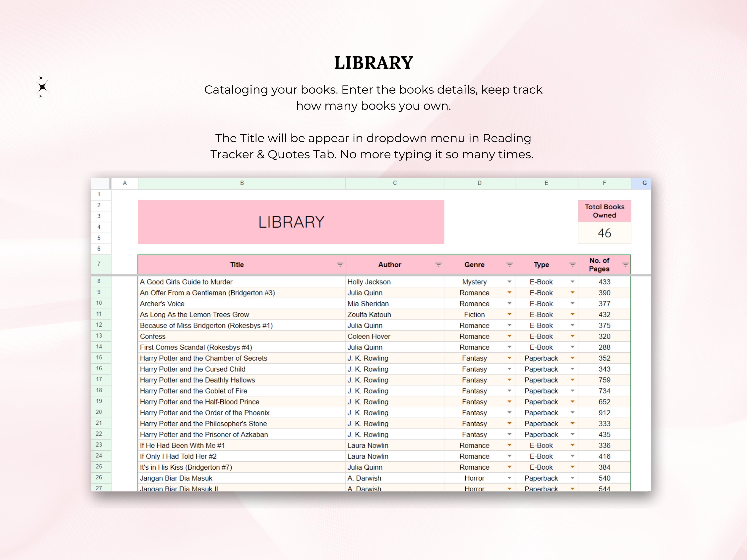Select pages cell 540

(605, 478)
